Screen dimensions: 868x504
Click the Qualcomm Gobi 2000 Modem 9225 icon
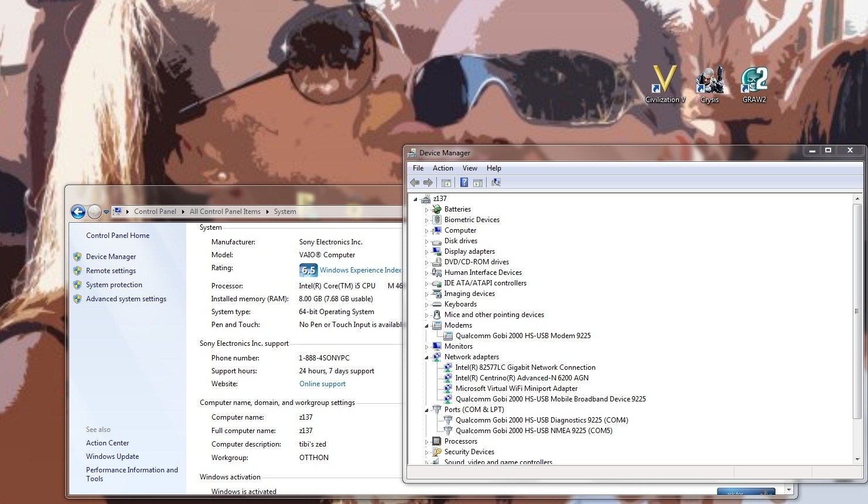click(448, 336)
